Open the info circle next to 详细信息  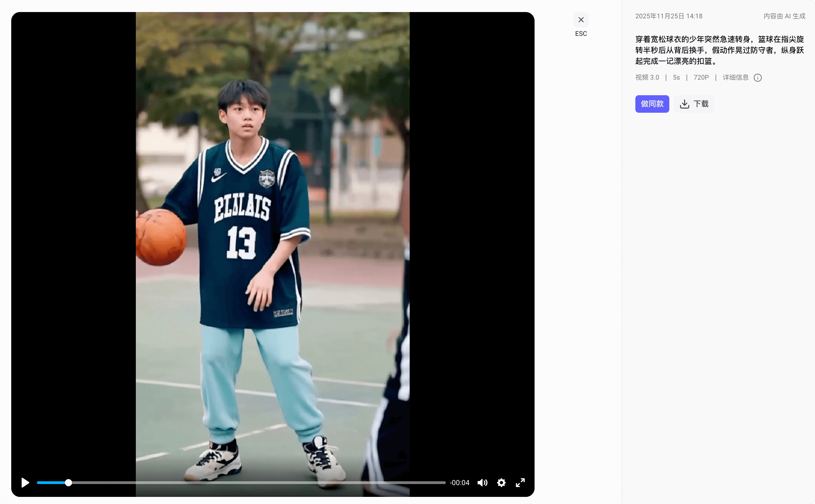(x=757, y=77)
